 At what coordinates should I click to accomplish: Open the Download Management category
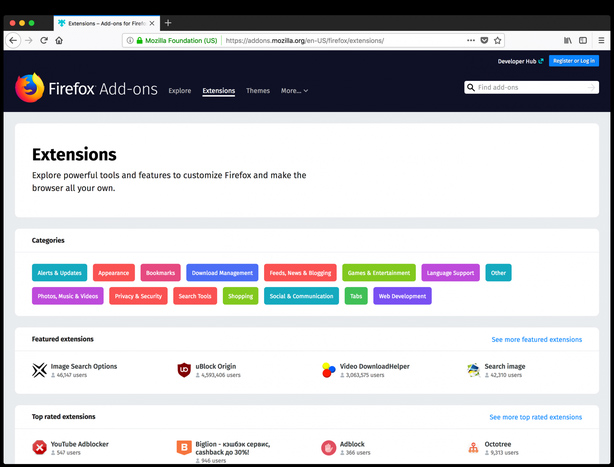[x=222, y=273]
